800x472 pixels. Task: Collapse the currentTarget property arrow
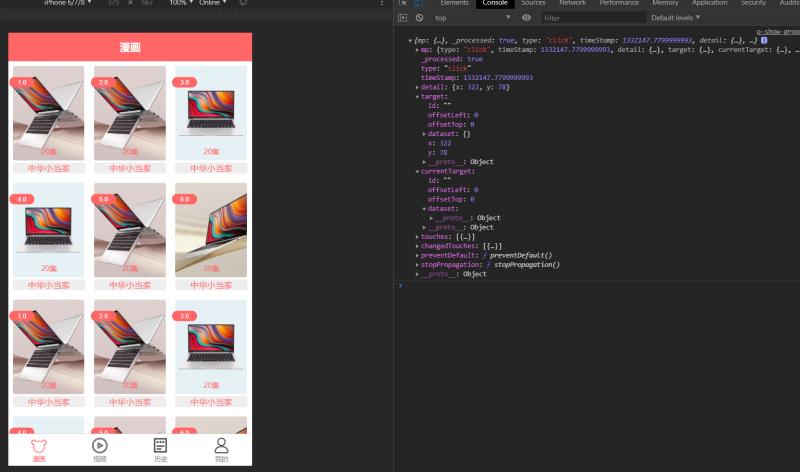(x=417, y=171)
